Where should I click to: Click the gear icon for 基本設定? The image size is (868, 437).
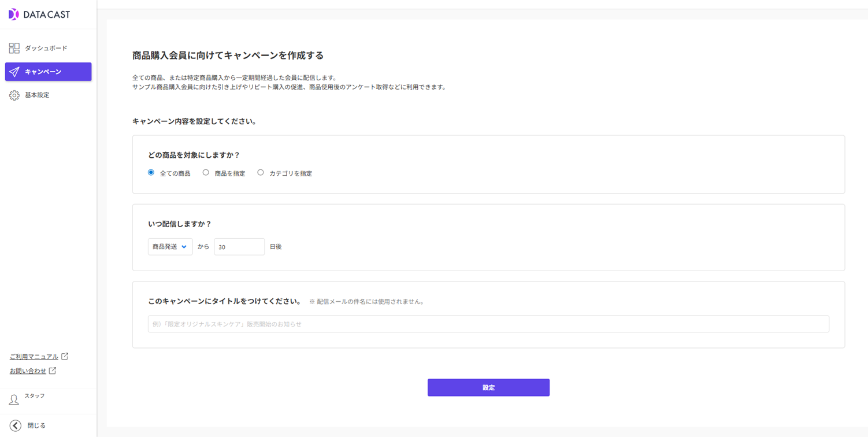point(14,95)
